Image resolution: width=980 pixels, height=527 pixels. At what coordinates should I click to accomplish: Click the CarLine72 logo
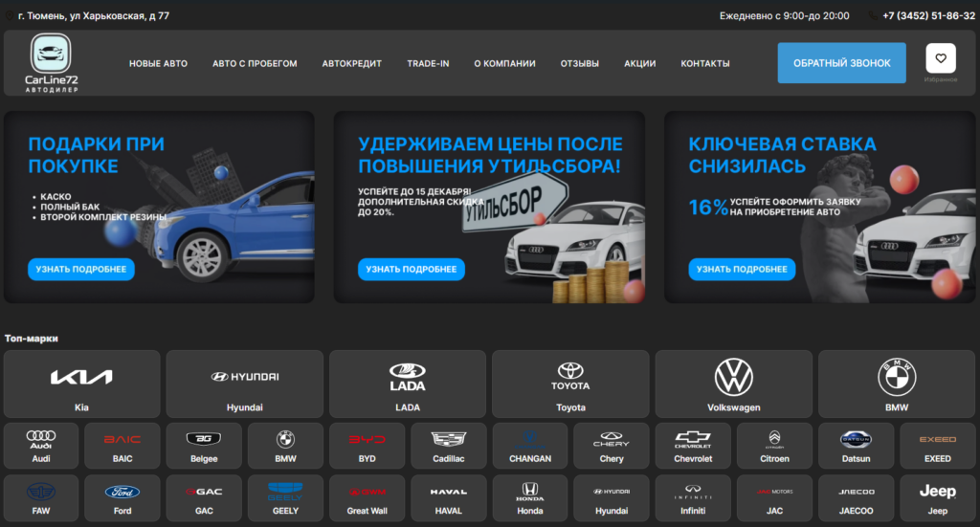point(52,63)
